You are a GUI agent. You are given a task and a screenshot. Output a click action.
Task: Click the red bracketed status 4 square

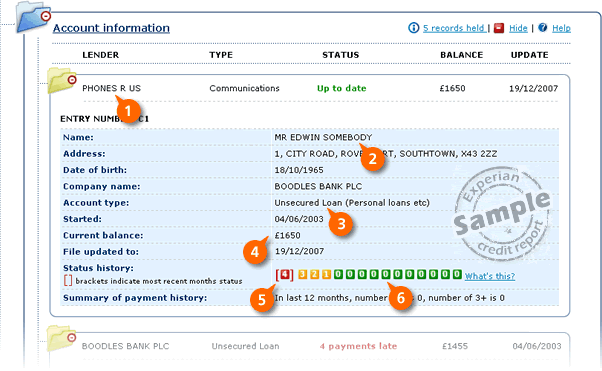(x=284, y=275)
